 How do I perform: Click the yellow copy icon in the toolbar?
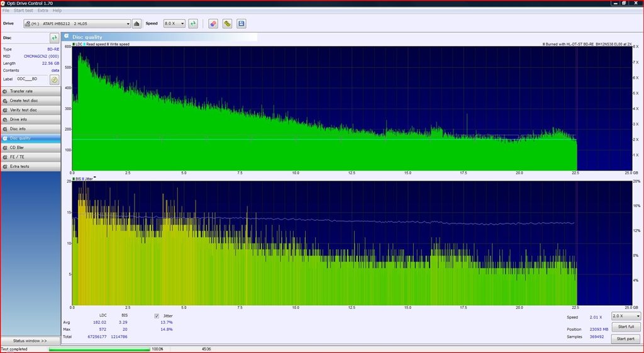click(x=227, y=24)
